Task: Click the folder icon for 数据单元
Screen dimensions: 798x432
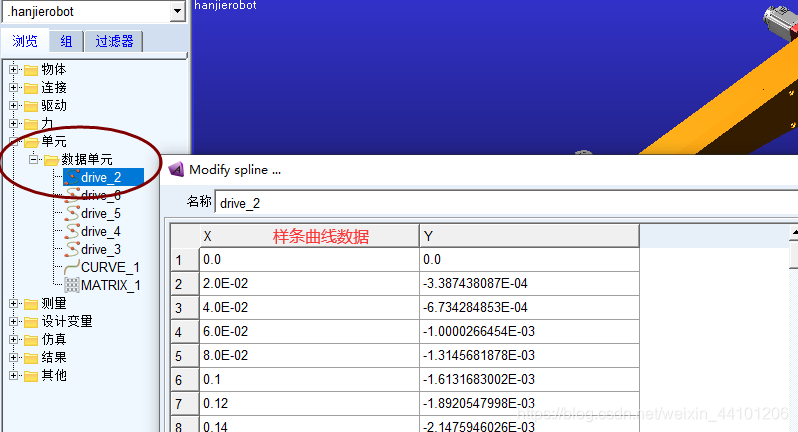Action: coord(51,159)
